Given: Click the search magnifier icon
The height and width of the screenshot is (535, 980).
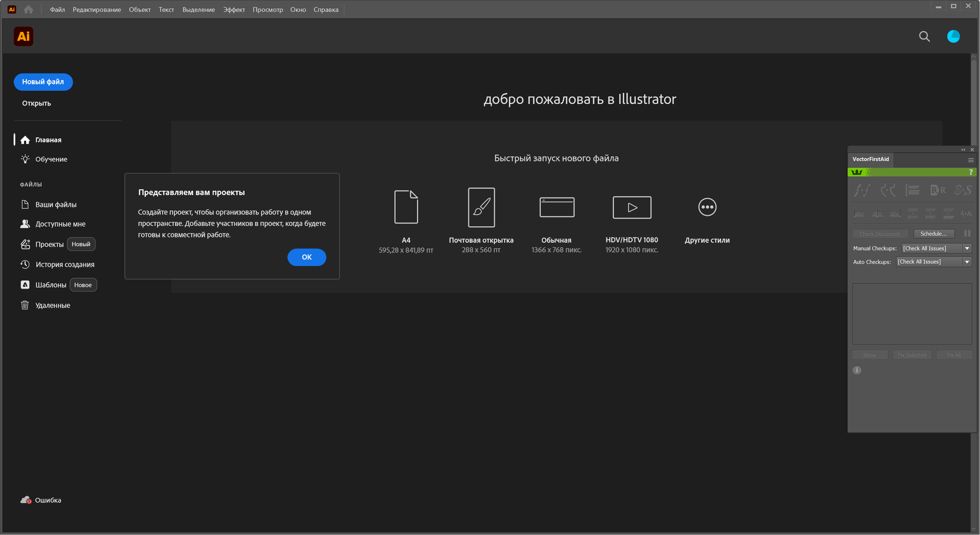Looking at the screenshot, I should [924, 36].
